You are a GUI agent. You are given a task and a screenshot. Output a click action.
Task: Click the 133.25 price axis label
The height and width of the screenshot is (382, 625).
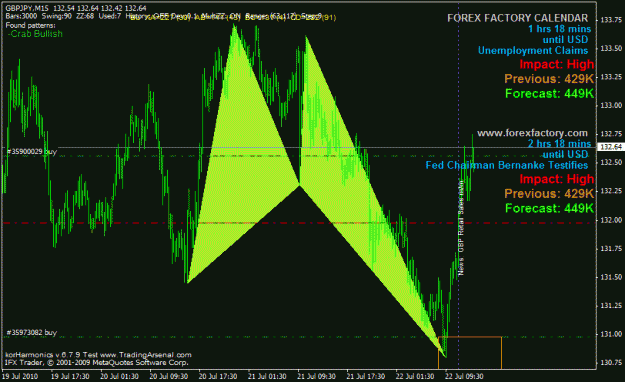pos(611,77)
